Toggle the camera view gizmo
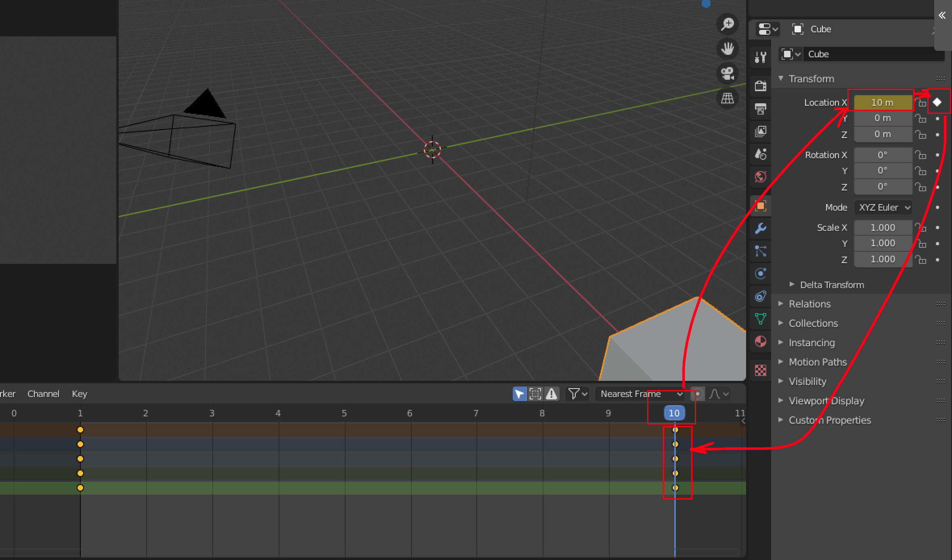The height and width of the screenshot is (560, 952). coord(728,73)
